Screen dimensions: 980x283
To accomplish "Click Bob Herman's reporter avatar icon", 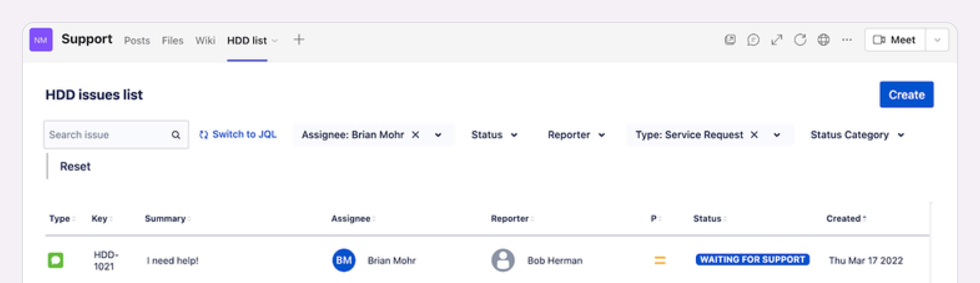I will [x=503, y=260].
